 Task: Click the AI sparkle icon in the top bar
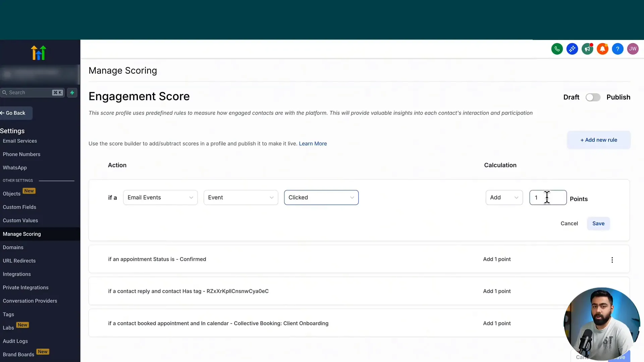(x=572, y=49)
